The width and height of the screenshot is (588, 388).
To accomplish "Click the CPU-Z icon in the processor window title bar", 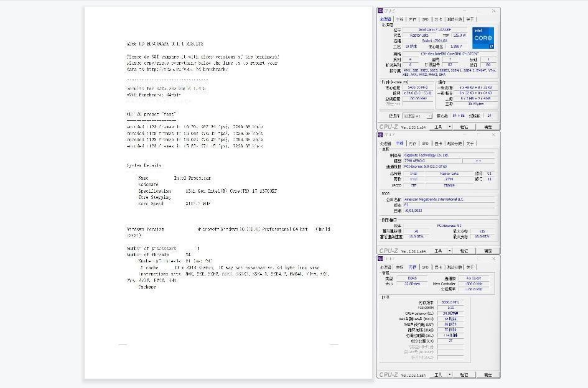I will tap(381, 11).
